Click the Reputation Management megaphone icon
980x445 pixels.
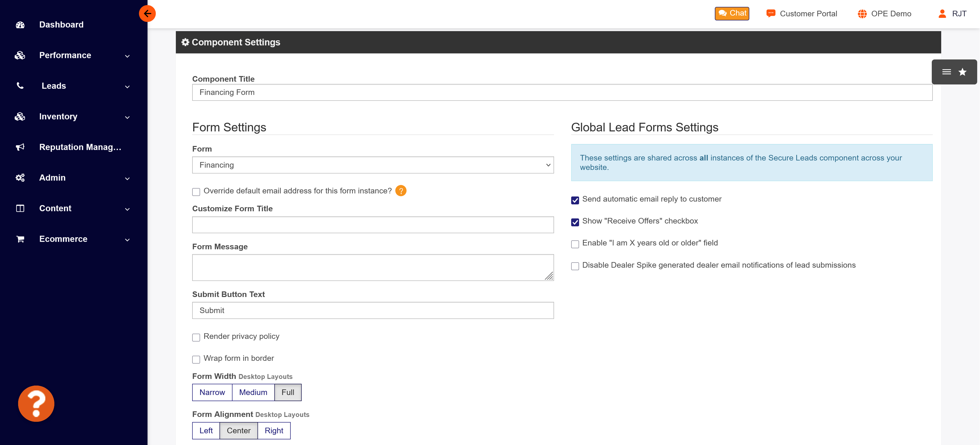tap(20, 147)
